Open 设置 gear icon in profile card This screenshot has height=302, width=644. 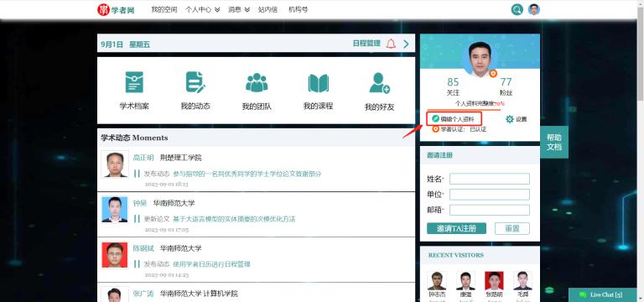[x=510, y=119]
